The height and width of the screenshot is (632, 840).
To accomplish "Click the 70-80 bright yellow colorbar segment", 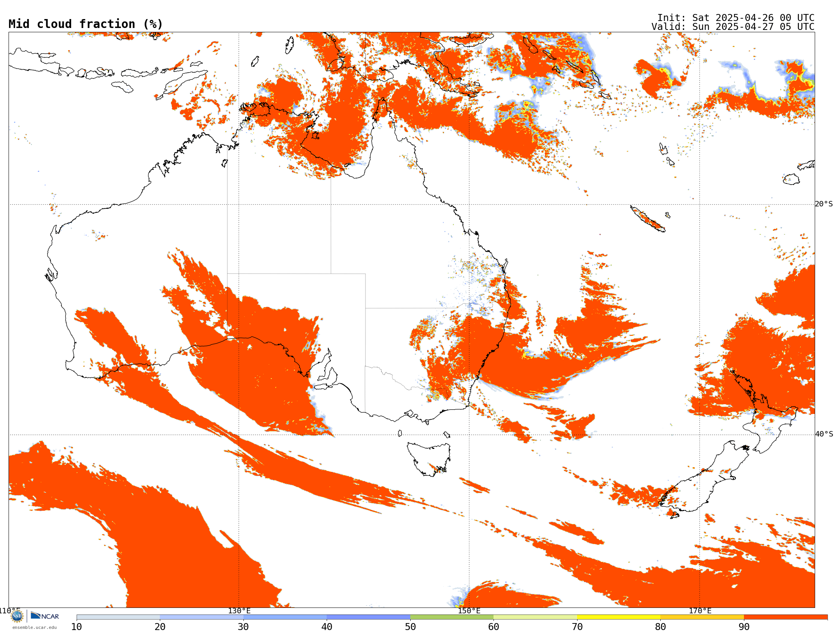I will (619, 617).
